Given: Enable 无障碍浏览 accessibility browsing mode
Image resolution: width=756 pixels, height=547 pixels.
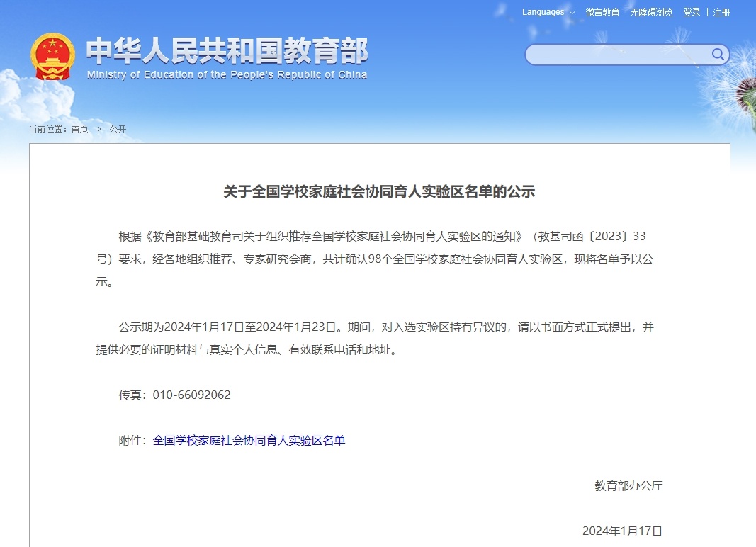Looking at the screenshot, I should (651, 12).
